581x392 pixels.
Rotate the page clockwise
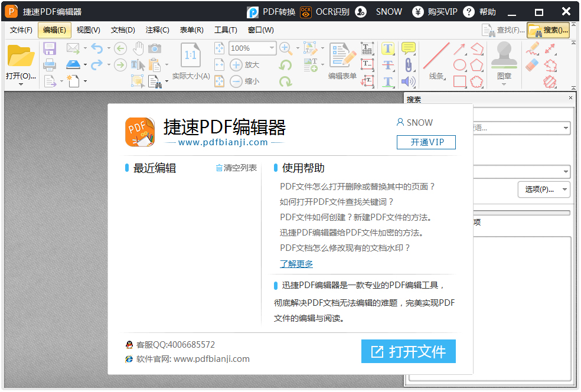click(285, 81)
